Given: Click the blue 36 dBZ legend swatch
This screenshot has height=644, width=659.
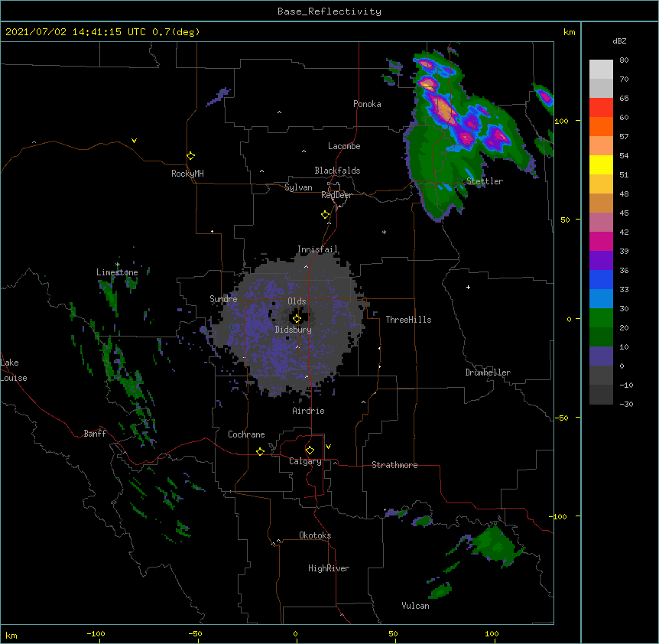Looking at the screenshot, I should click(x=601, y=279).
